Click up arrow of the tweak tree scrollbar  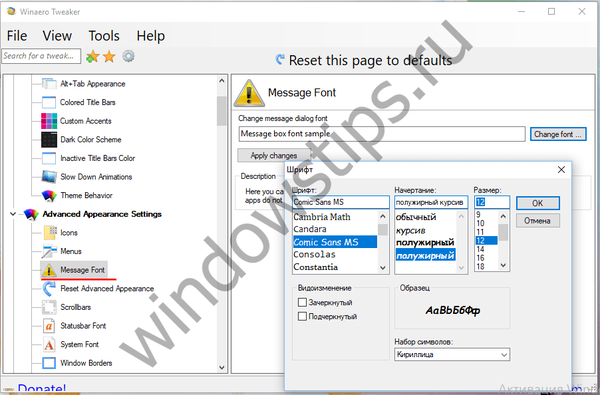click(x=222, y=81)
